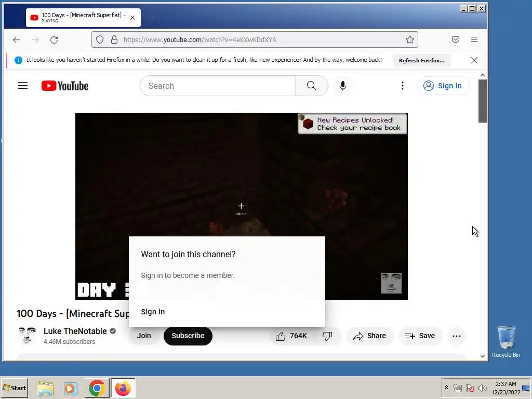
Task: Click the 4.46M subscribers text
Action: [69, 342]
